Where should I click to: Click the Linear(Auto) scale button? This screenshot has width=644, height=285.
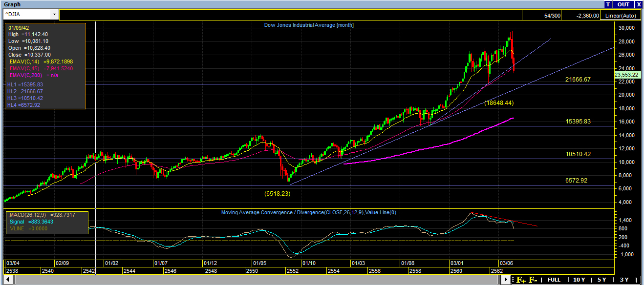[621, 16]
